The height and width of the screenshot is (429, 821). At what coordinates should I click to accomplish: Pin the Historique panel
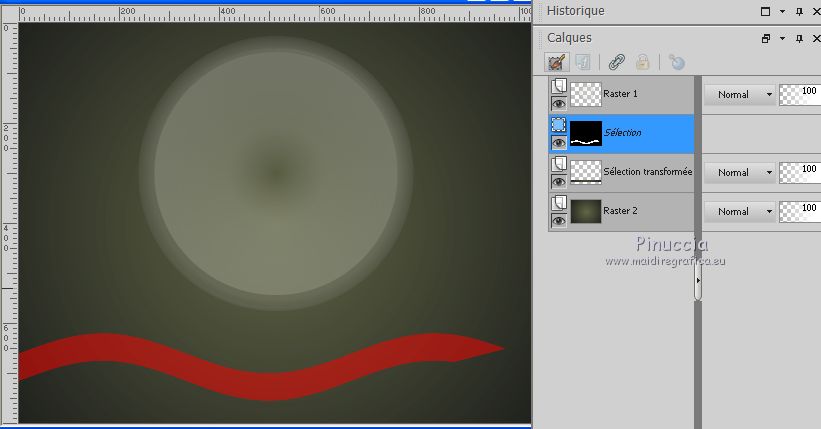(799, 11)
